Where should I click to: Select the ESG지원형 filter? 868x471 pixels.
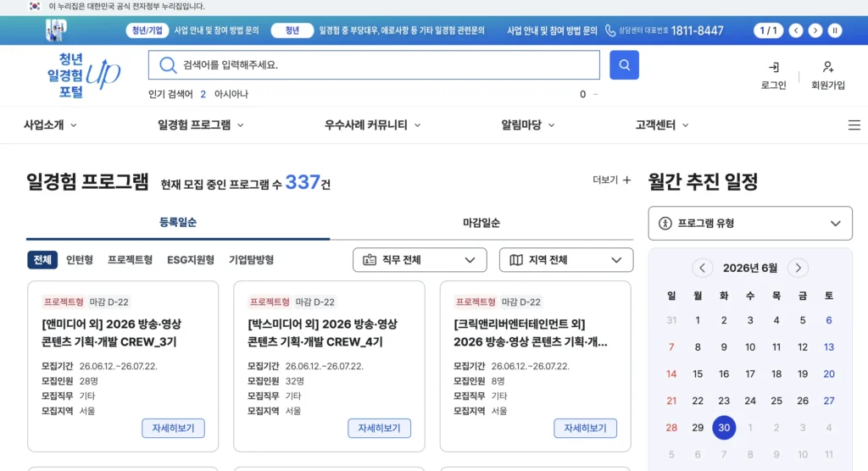tap(191, 260)
